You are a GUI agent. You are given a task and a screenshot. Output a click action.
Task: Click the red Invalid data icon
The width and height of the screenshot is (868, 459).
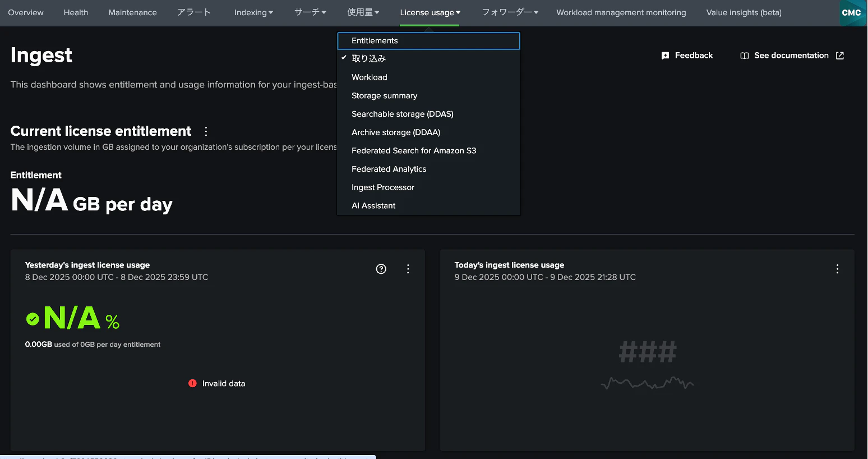point(192,383)
